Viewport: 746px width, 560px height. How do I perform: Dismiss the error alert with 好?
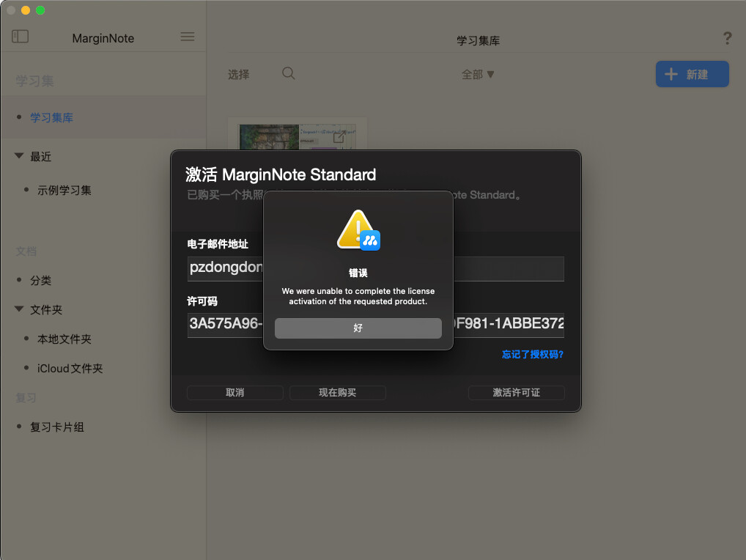358,328
